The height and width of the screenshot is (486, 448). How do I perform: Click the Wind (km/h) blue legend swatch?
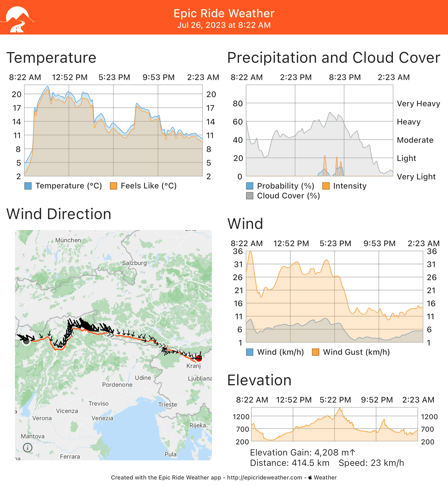click(x=250, y=352)
